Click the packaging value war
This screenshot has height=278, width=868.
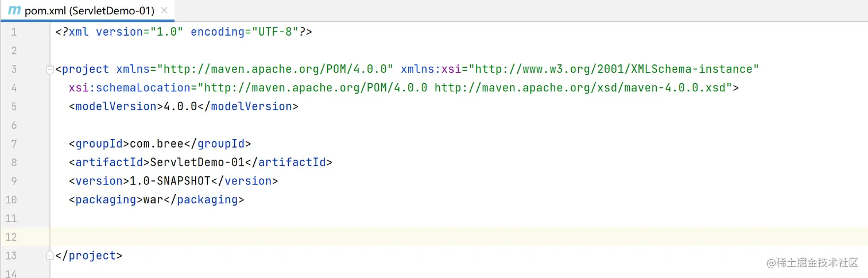(153, 199)
